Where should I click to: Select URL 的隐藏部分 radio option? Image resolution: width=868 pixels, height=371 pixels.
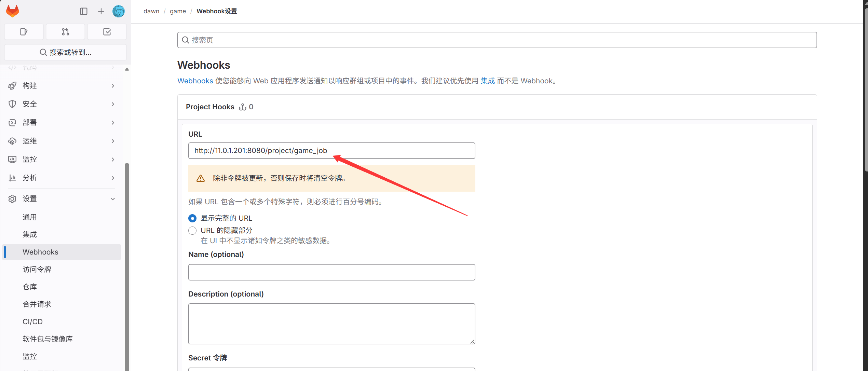pyautogui.click(x=192, y=231)
